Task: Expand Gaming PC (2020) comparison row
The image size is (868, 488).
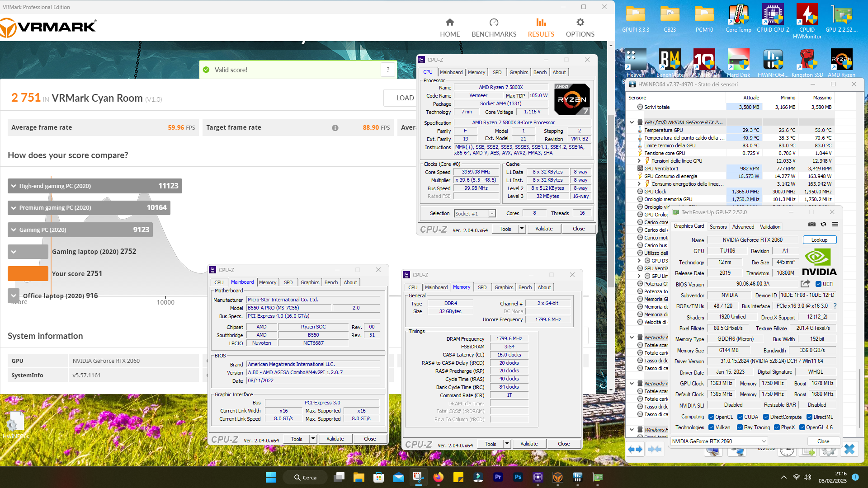Action: point(13,230)
